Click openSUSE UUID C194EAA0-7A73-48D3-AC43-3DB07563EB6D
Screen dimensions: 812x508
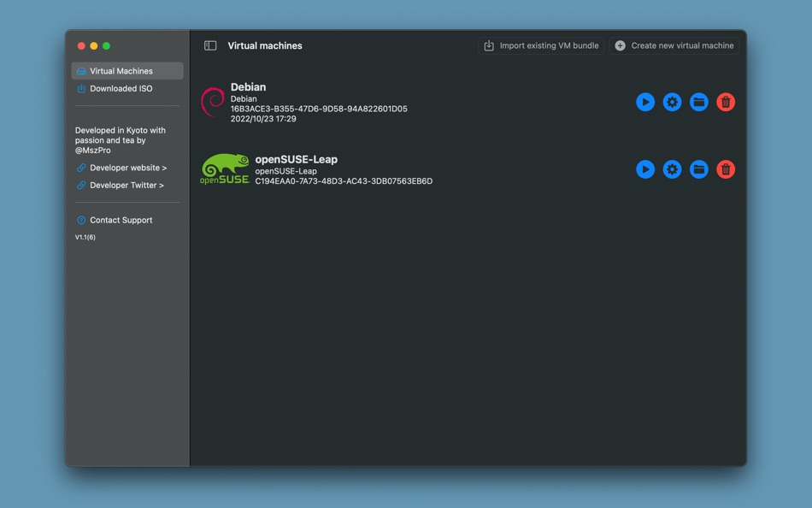(344, 181)
